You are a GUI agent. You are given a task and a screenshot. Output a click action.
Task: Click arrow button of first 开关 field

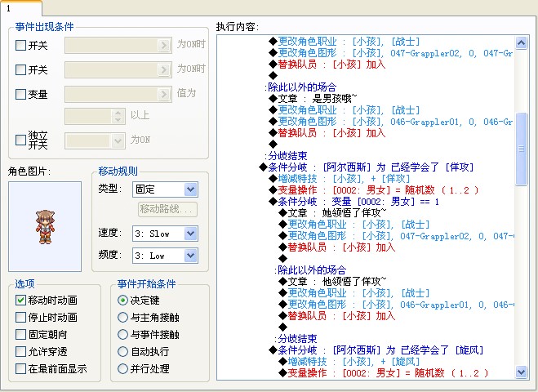(x=164, y=45)
